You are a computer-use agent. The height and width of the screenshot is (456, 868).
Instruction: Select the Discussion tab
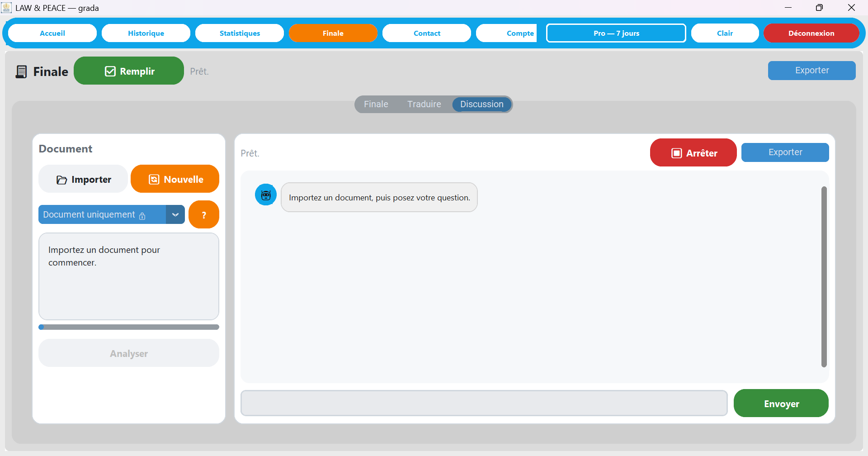tap(482, 104)
